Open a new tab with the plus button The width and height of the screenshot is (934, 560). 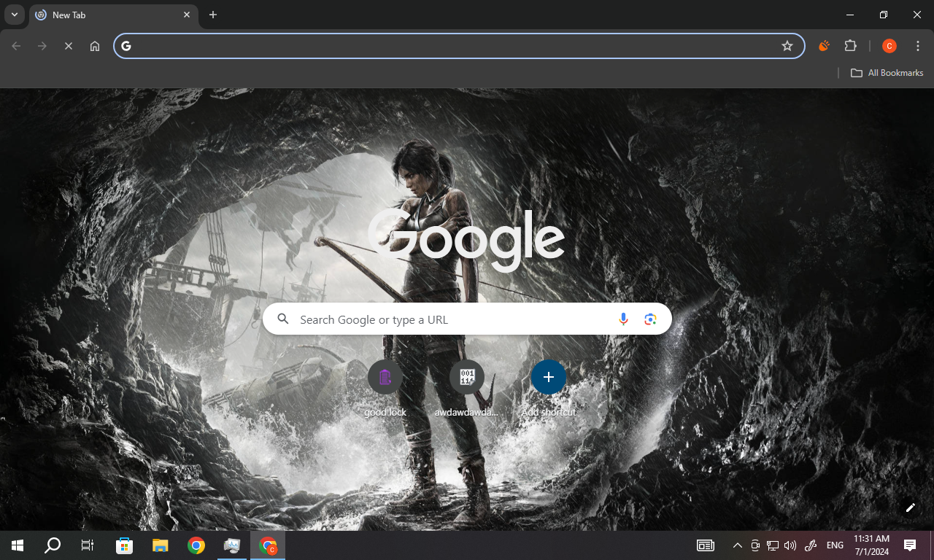click(x=213, y=15)
